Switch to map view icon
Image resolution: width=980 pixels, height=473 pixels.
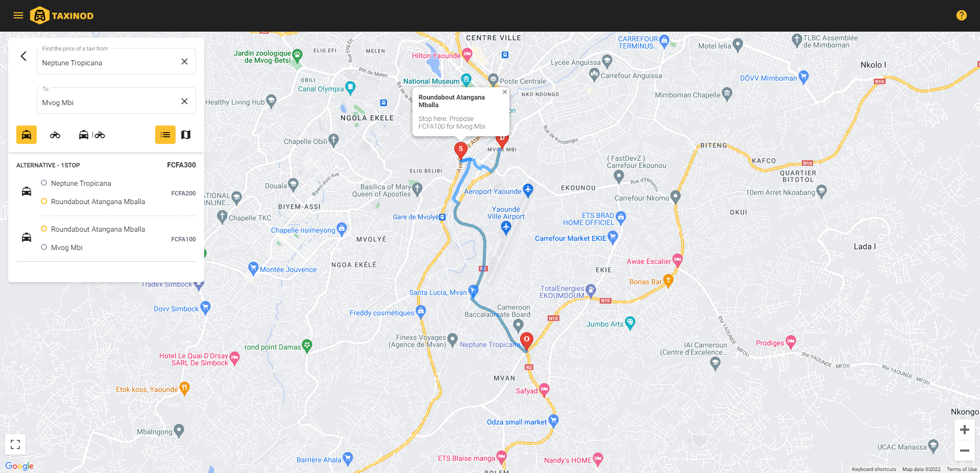coord(186,135)
